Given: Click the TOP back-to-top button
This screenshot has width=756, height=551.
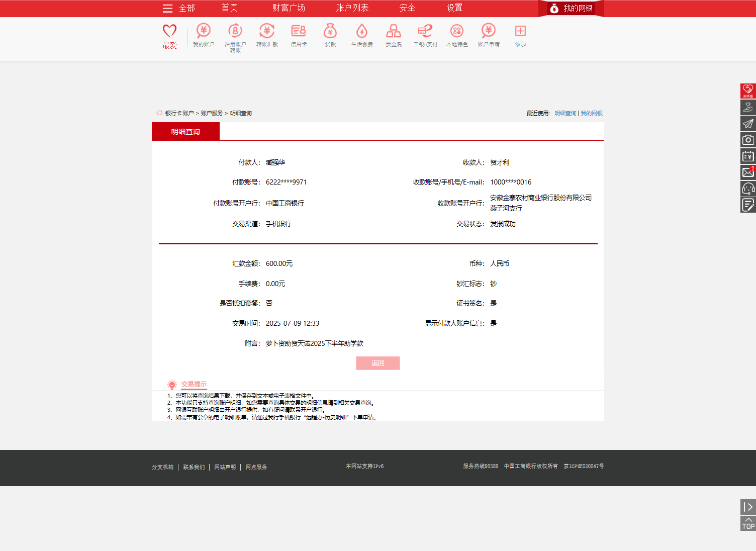Looking at the screenshot, I should tap(748, 523).
